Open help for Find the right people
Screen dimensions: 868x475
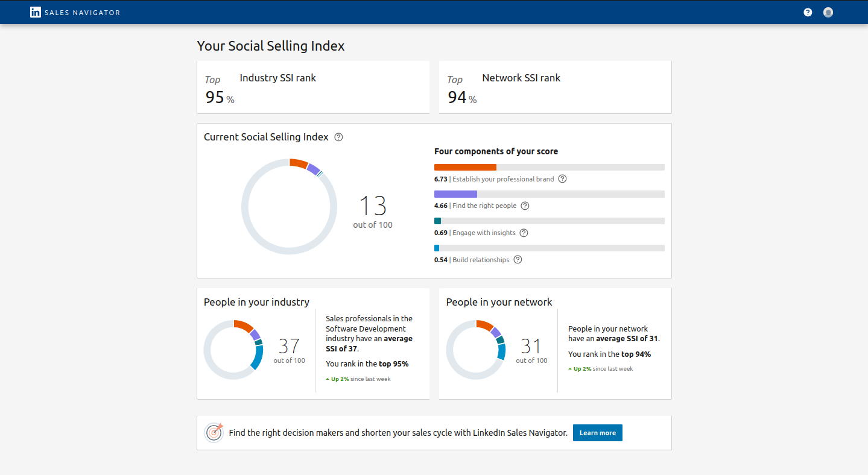[525, 206]
